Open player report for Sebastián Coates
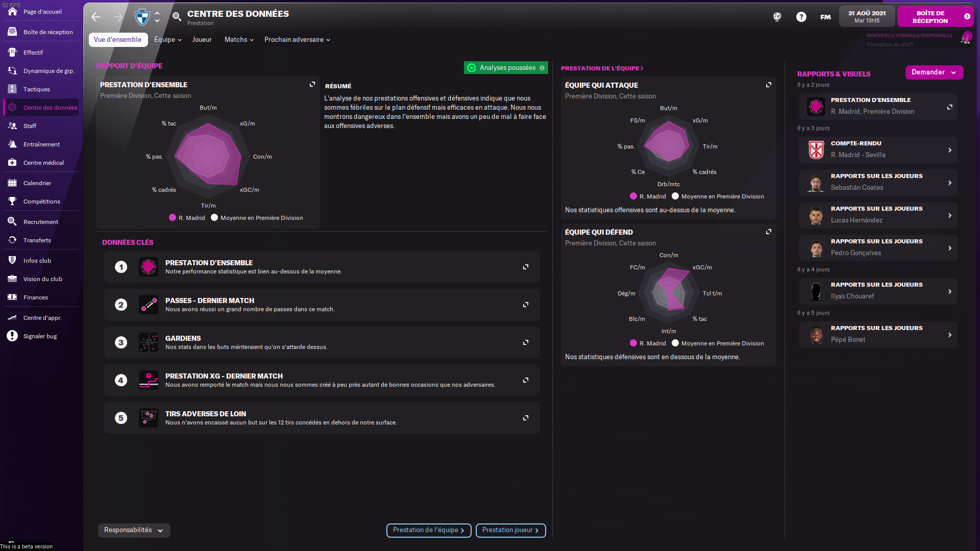The height and width of the screenshot is (551, 980). 878,182
